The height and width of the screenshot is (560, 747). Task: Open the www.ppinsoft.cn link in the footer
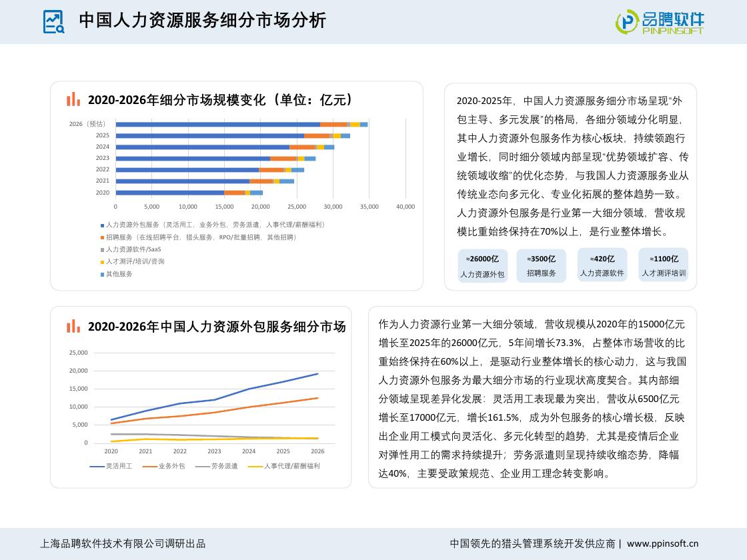pyautogui.click(x=663, y=544)
